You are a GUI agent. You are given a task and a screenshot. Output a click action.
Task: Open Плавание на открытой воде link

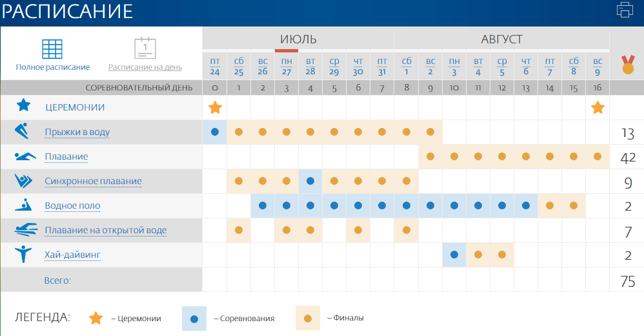106,230
